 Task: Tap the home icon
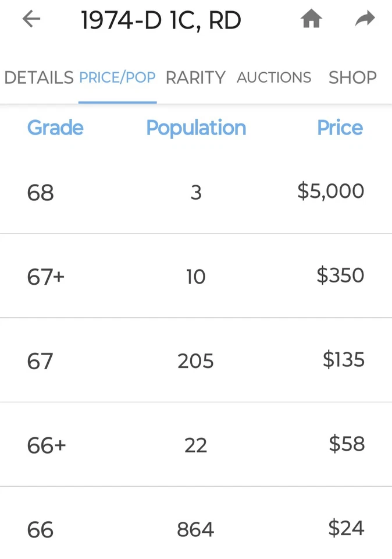point(311,20)
